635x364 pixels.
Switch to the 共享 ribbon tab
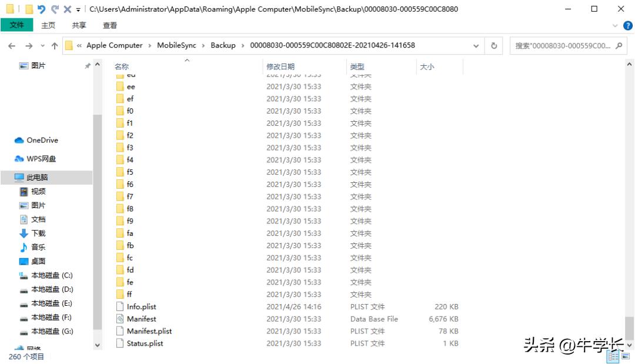pos(78,25)
